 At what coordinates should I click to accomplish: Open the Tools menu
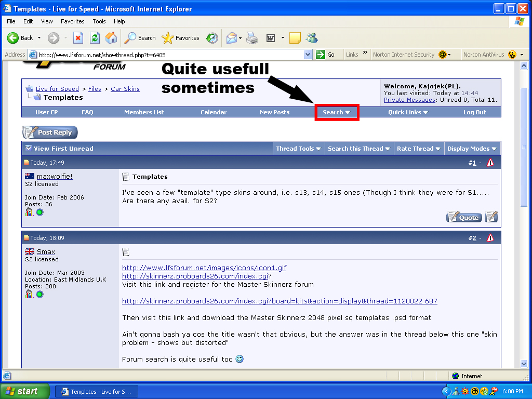click(99, 21)
